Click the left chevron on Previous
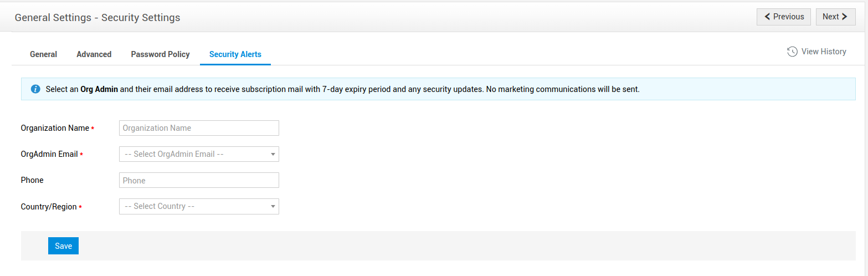 (767, 17)
